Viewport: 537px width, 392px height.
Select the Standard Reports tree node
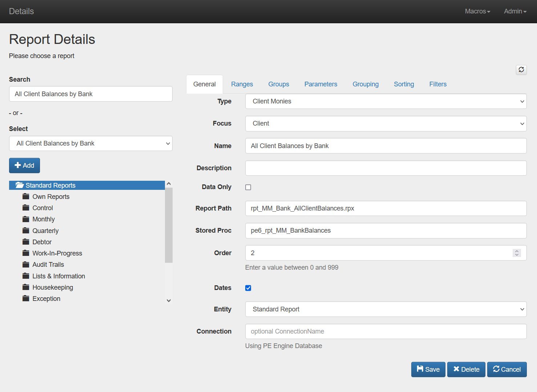[x=87, y=185]
